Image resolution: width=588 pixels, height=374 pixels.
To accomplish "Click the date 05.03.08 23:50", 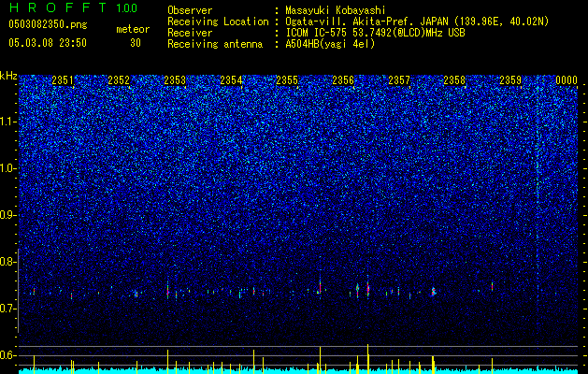I will (x=48, y=43).
